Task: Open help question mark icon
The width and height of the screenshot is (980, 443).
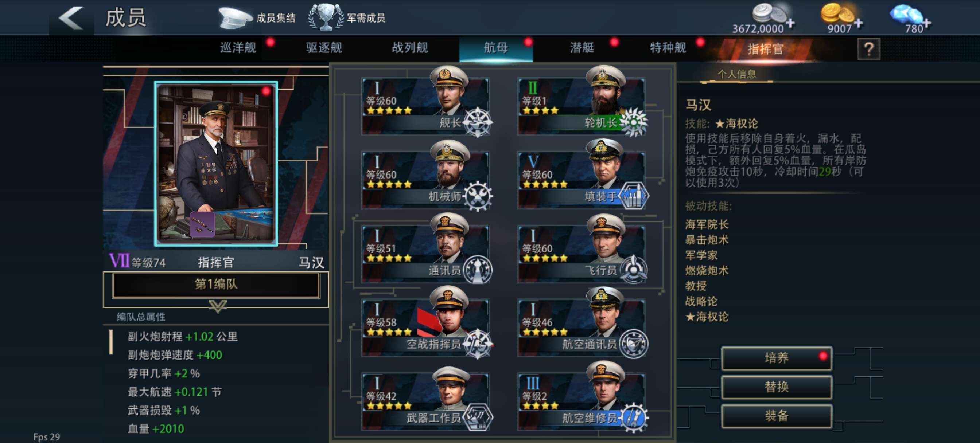Action: tap(868, 49)
